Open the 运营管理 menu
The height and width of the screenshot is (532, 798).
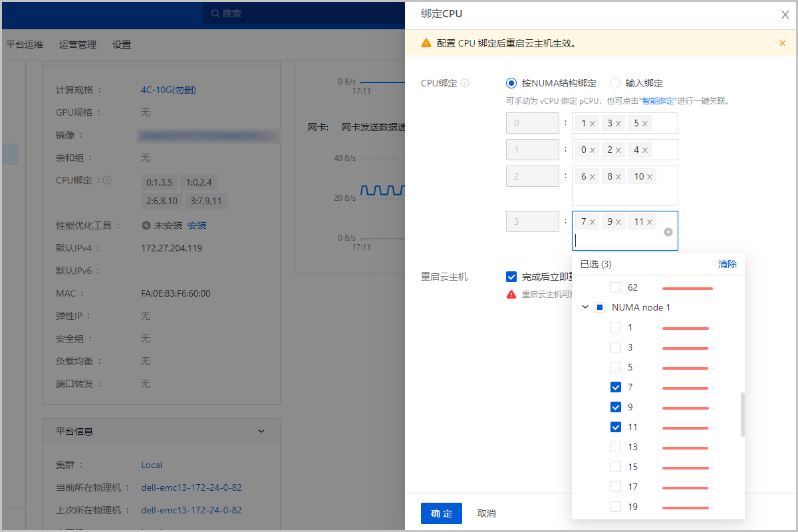coord(78,45)
